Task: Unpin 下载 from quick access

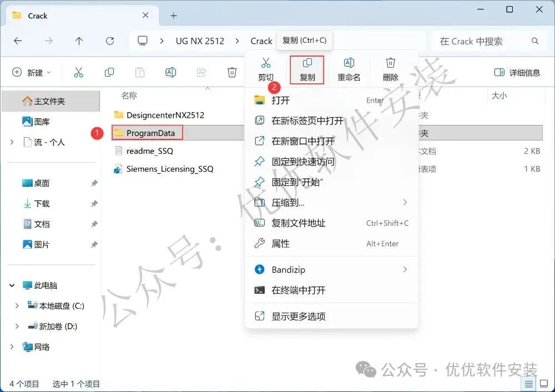Action: 94,204
